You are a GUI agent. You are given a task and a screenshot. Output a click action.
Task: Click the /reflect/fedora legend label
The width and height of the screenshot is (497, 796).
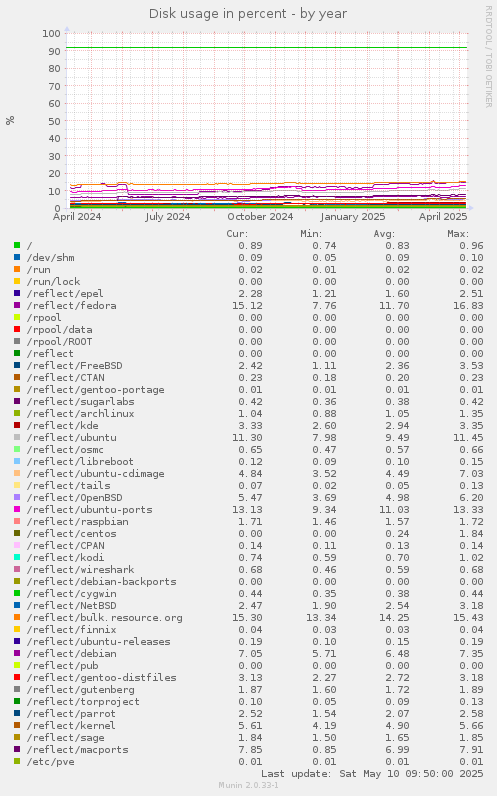(72, 306)
